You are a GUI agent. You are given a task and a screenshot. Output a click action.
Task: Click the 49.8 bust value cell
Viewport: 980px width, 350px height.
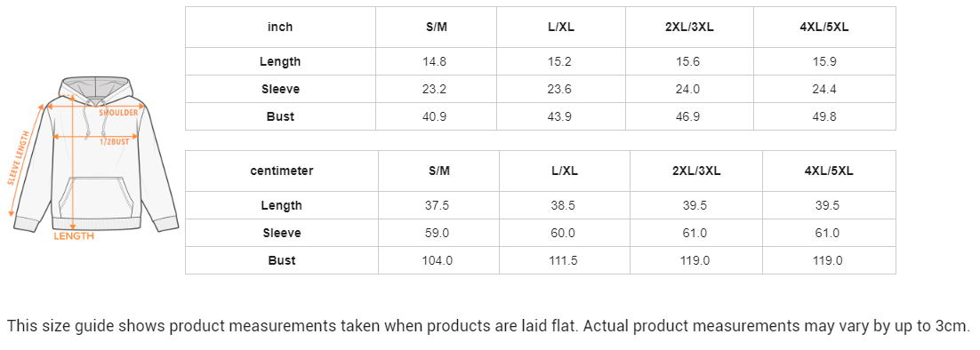tap(824, 116)
